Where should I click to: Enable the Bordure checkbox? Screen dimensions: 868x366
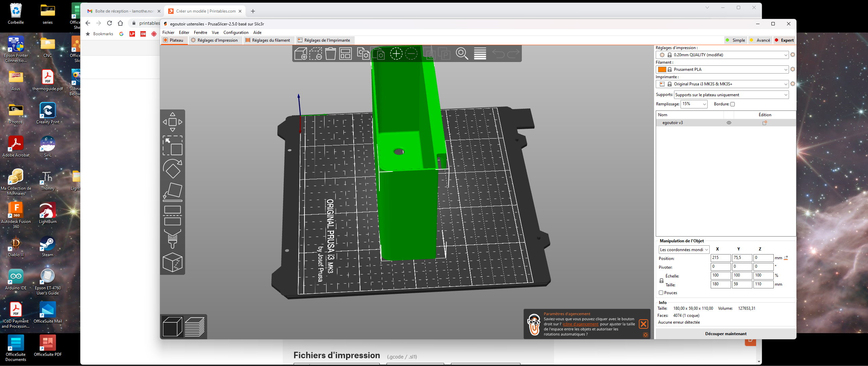pyautogui.click(x=732, y=104)
